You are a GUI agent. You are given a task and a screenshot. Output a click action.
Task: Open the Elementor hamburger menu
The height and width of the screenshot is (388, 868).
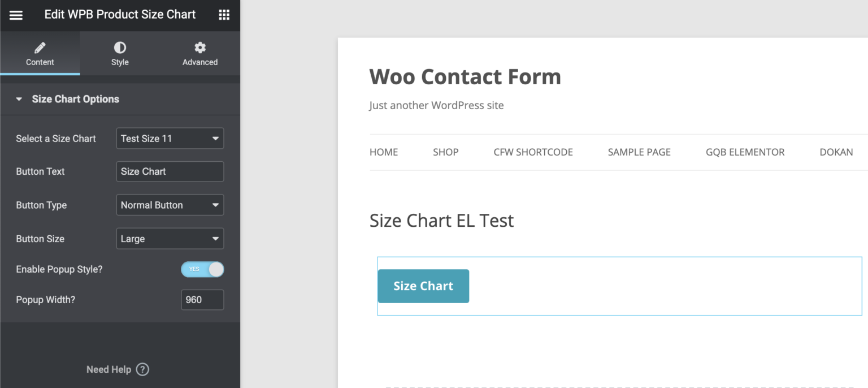(15, 15)
